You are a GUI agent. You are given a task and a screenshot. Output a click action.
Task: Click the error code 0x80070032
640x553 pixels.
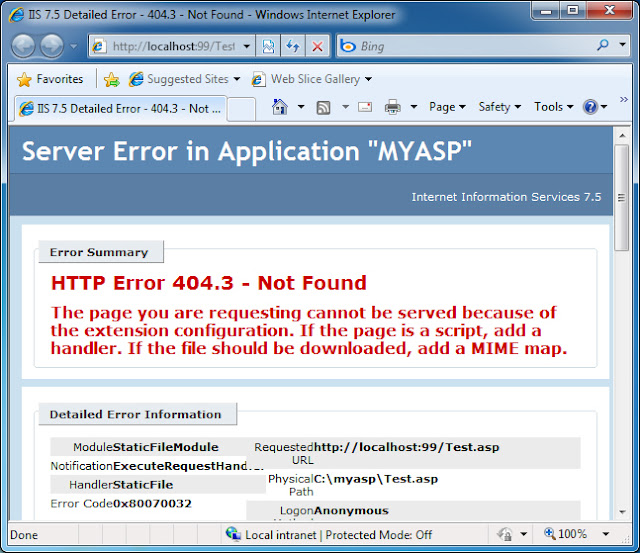(152, 503)
